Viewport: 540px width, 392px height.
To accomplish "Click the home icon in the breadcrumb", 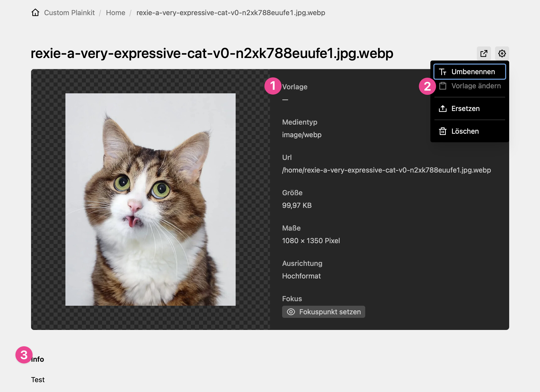I will [35, 12].
